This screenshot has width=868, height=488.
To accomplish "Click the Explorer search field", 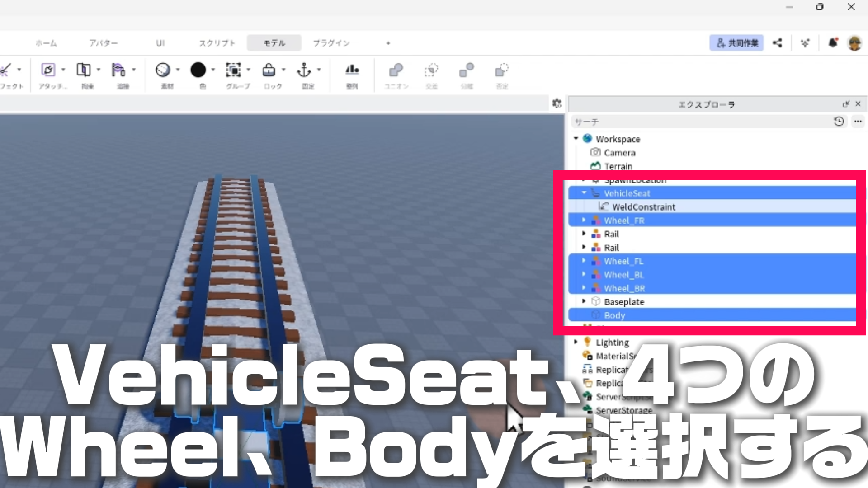I will [701, 122].
